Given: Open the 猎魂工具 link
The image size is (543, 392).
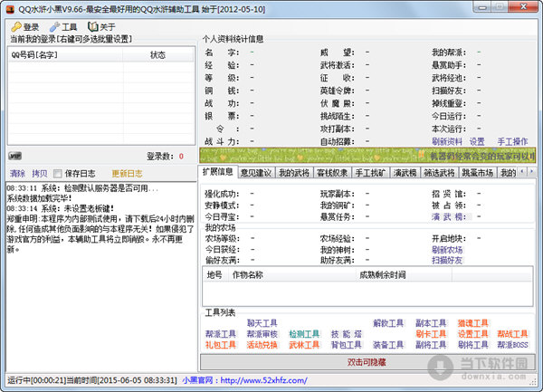Looking at the screenshot, I should (x=472, y=323).
